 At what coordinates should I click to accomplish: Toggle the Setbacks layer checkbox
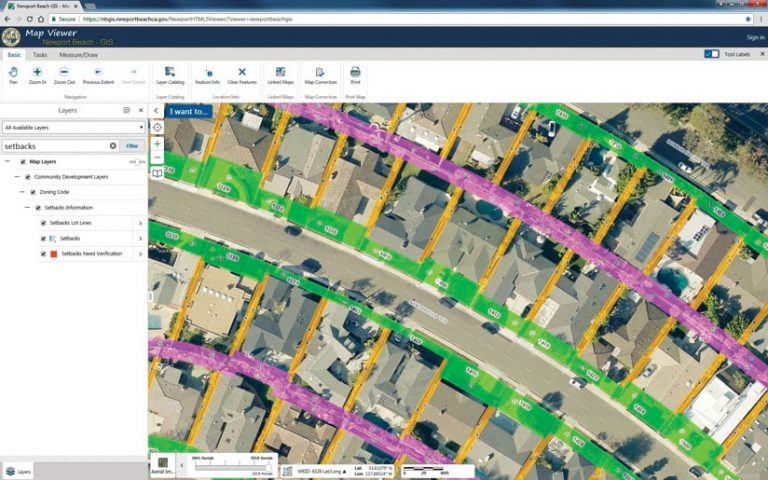[x=43, y=239]
